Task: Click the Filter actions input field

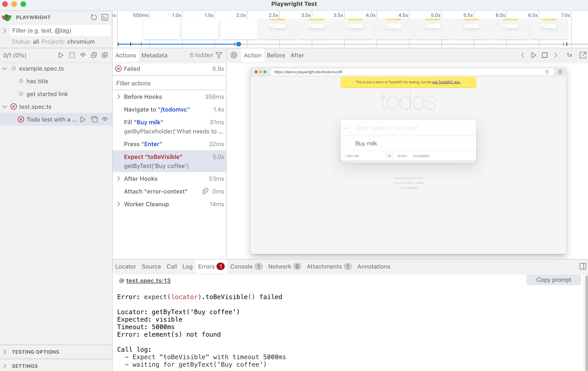Action: (x=169, y=83)
